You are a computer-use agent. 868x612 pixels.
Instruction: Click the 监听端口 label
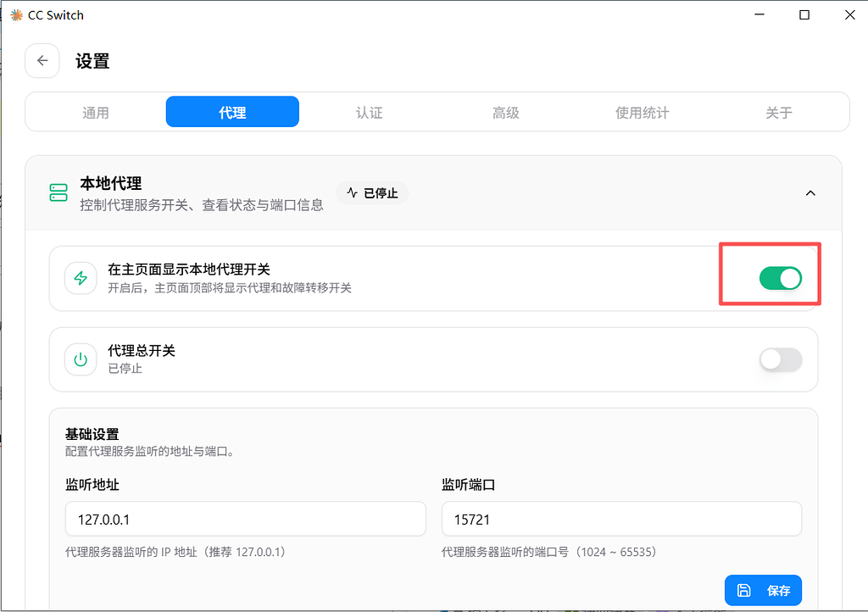468,485
